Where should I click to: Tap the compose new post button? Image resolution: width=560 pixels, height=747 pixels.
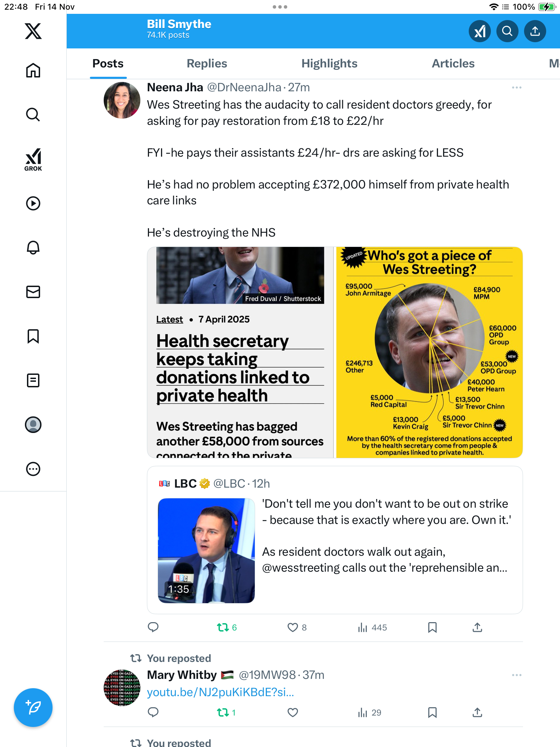(33, 708)
